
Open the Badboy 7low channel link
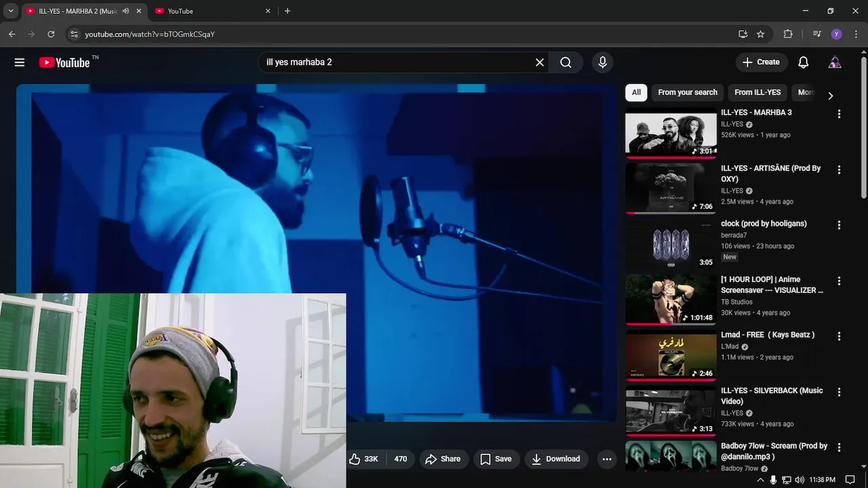[x=739, y=469]
